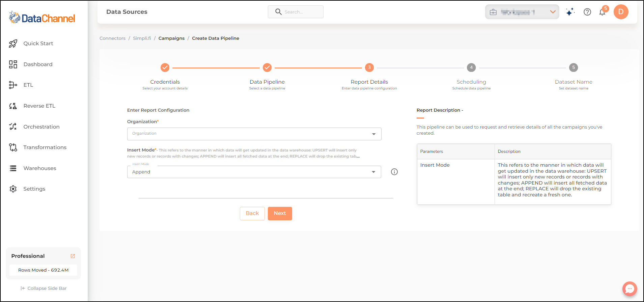Click the Data Pipeline step label
This screenshot has height=302, width=644.
click(x=267, y=82)
